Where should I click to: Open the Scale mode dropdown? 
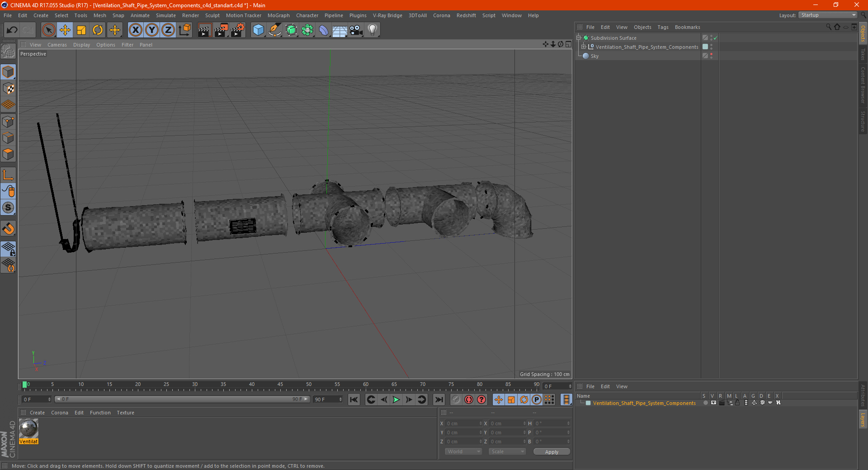(x=507, y=451)
